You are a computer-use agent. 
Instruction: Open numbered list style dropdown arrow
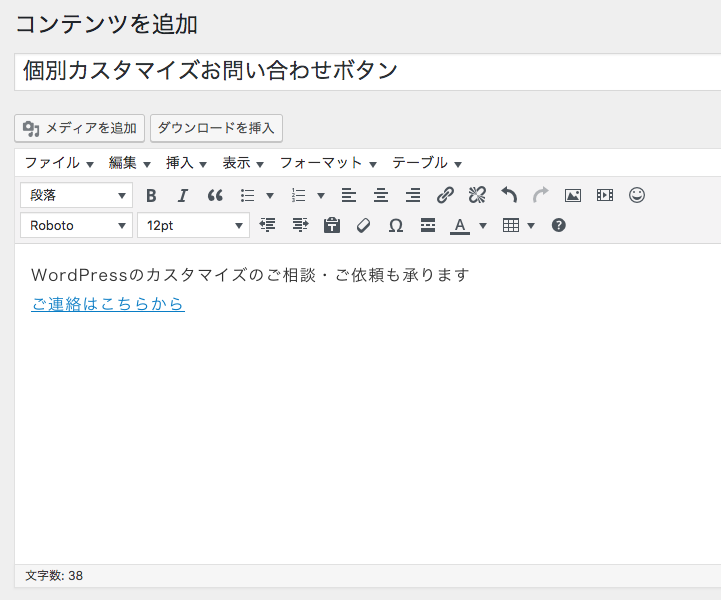coord(321,196)
